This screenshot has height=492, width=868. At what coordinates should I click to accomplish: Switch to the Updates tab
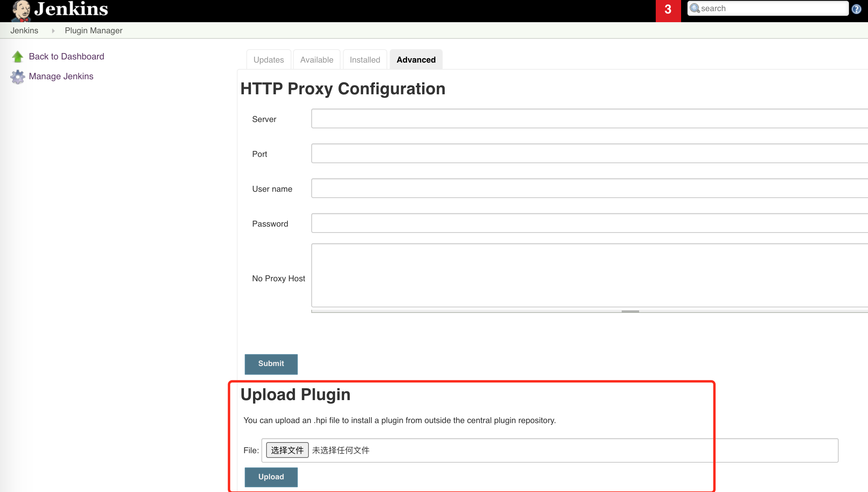268,60
